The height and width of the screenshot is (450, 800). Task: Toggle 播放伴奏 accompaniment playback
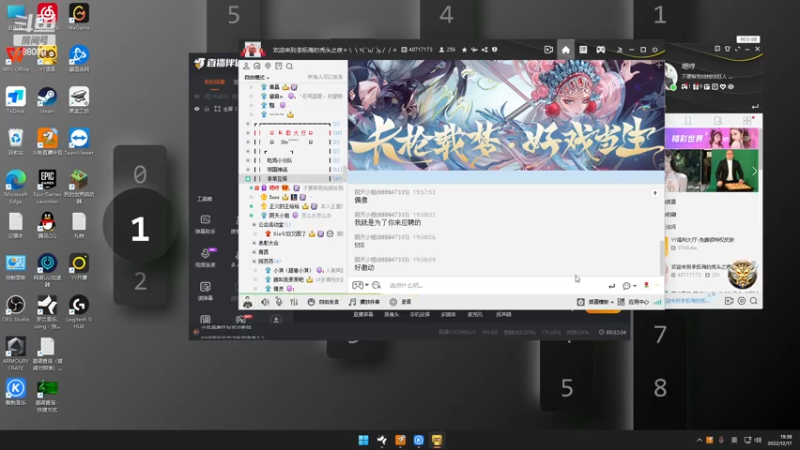coord(364,302)
